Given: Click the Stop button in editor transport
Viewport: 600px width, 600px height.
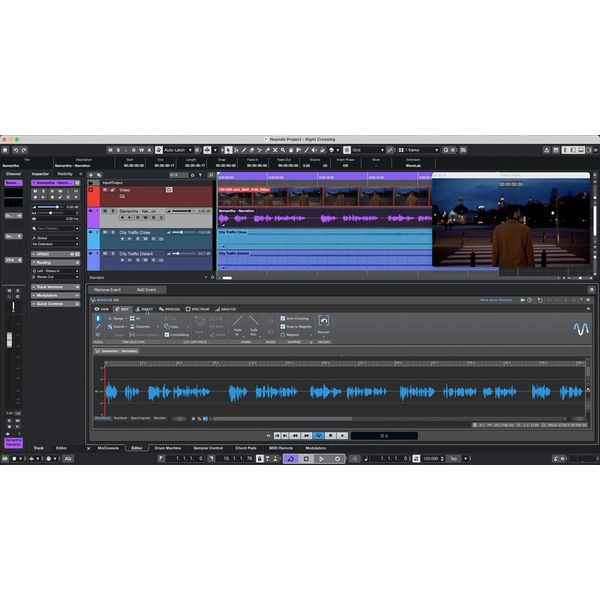Looking at the screenshot, I should (x=330, y=435).
